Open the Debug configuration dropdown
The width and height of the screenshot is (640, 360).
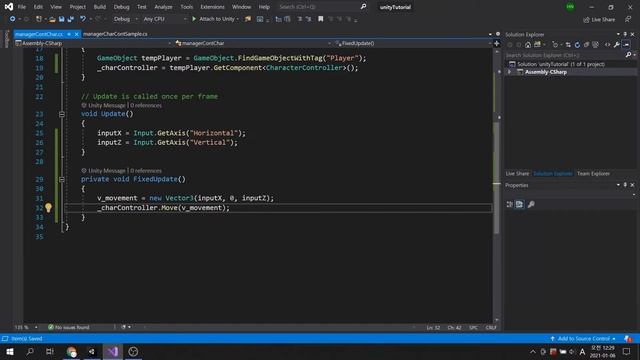click(125, 19)
